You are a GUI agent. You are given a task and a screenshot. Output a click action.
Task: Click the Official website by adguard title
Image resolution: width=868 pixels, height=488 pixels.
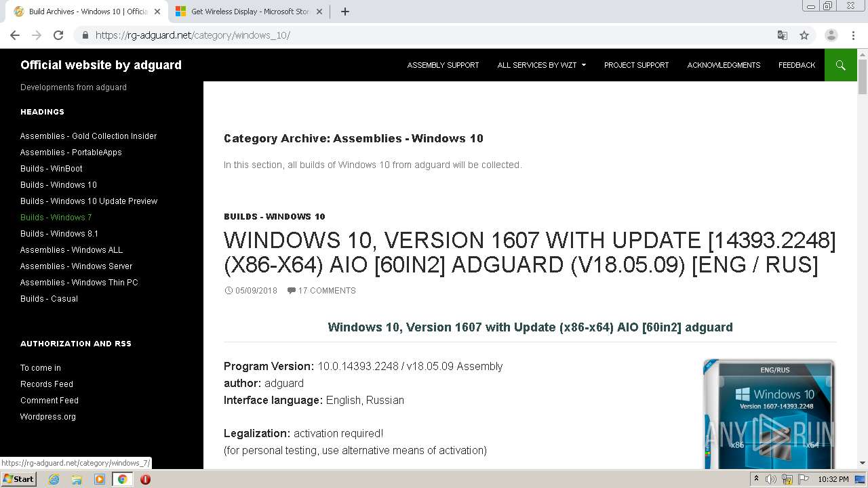point(101,65)
